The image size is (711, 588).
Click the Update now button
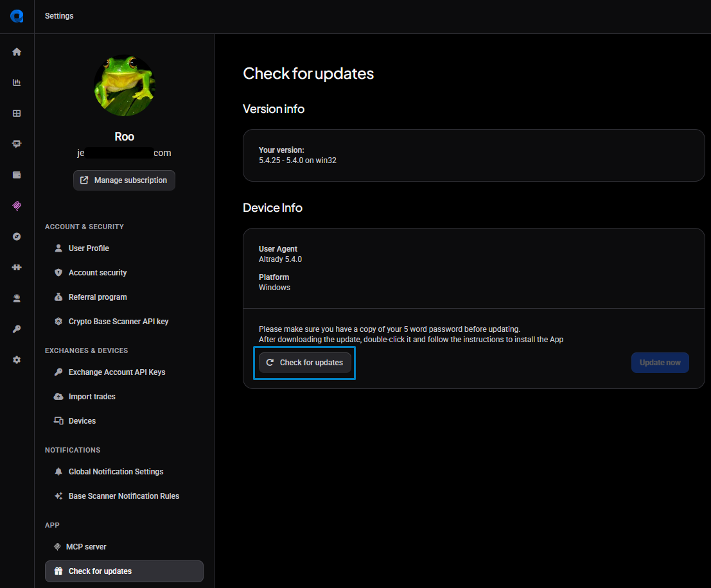tap(660, 363)
